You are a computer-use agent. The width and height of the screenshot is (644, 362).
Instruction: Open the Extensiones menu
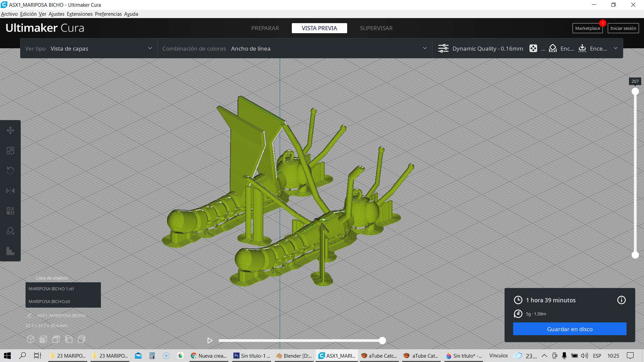pos(79,14)
